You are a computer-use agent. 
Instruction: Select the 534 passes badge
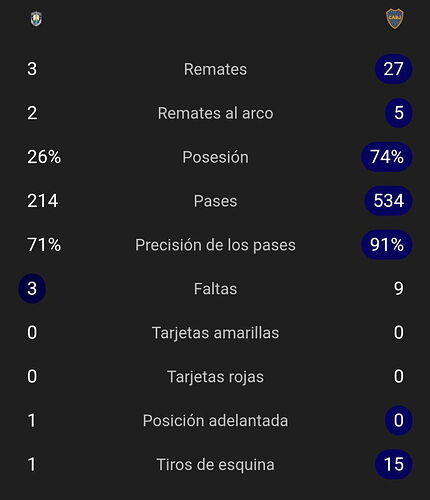point(389,201)
